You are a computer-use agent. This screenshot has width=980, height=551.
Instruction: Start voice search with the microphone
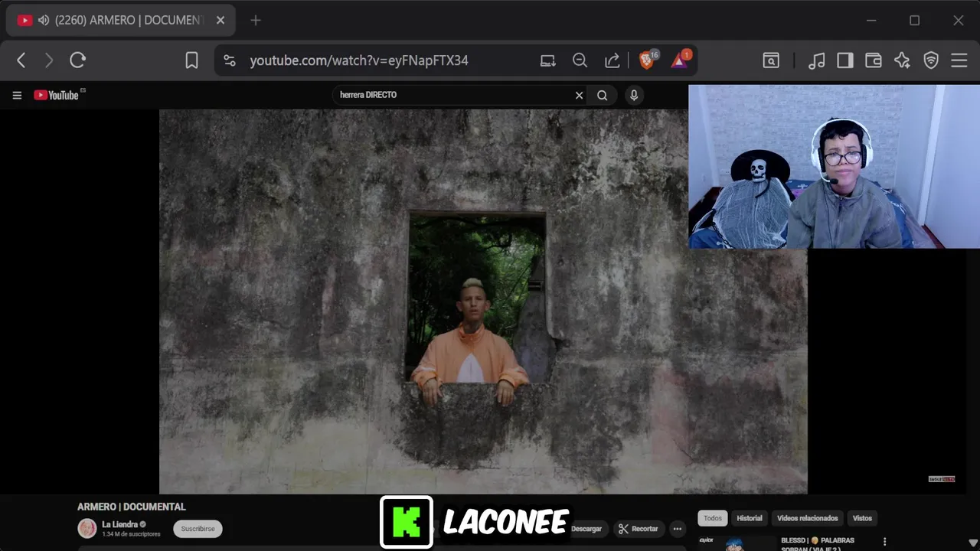pos(633,96)
